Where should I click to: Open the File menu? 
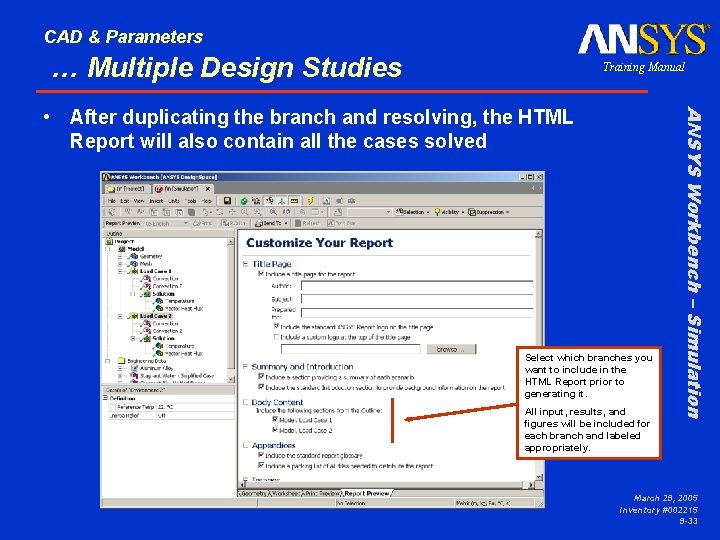click(112, 201)
